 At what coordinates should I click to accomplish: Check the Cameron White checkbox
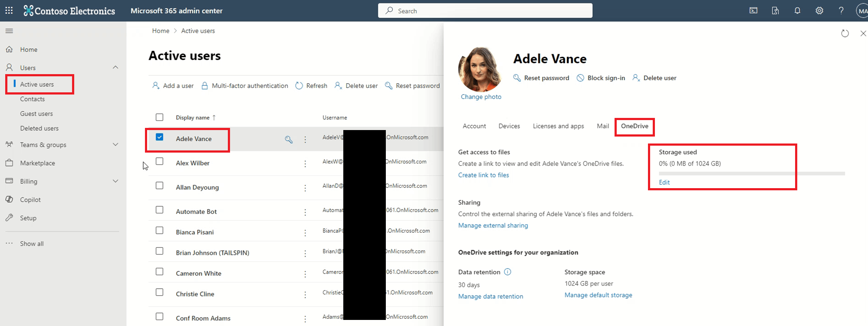point(160,271)
